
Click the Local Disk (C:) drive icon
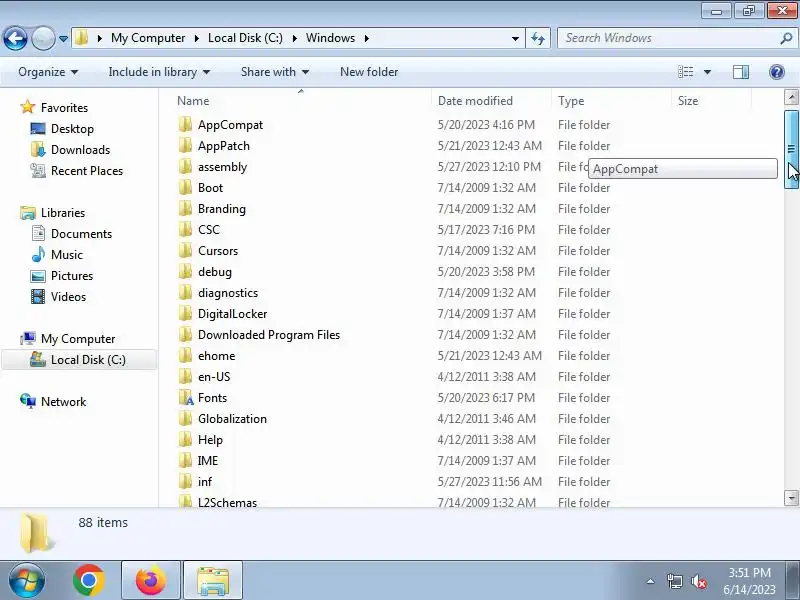[x=38, y=360]
